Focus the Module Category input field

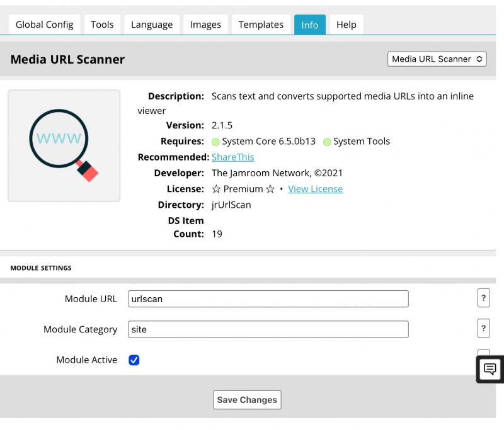(x=268, y=329)
